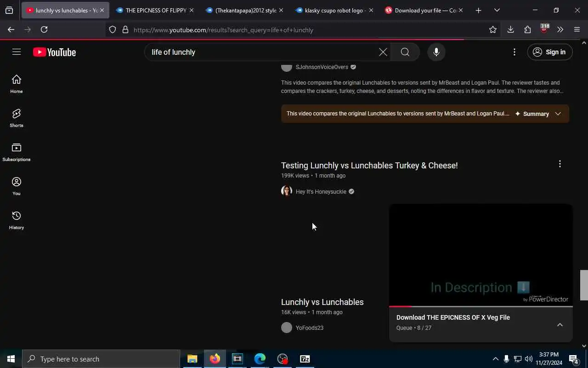Open the Windows Start menu

[11, 359]
